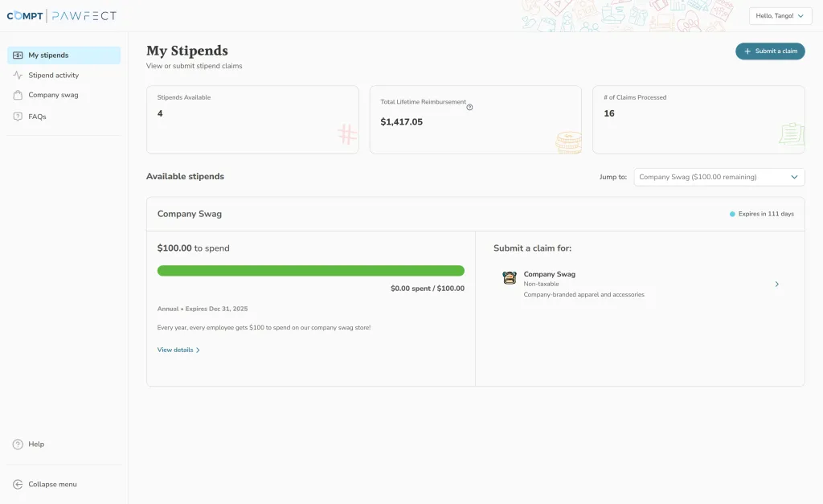
Task: Click the Company Swag claim thumbnail image
Action: [x=509, y=278]
